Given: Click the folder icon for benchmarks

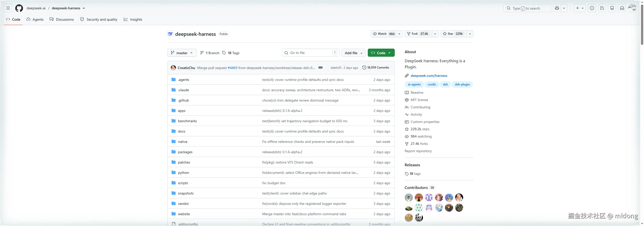Looking at the screenshot, I should 174,121.
